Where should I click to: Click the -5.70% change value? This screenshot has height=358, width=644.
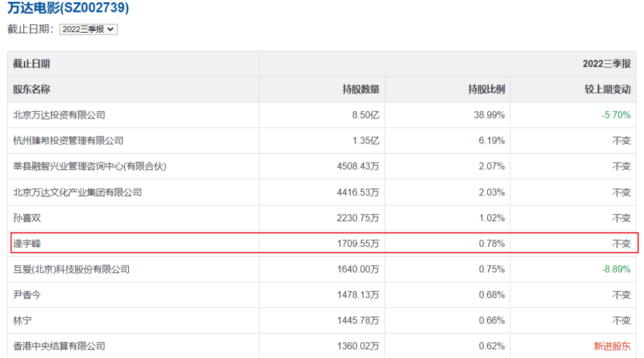pos(617,115)
